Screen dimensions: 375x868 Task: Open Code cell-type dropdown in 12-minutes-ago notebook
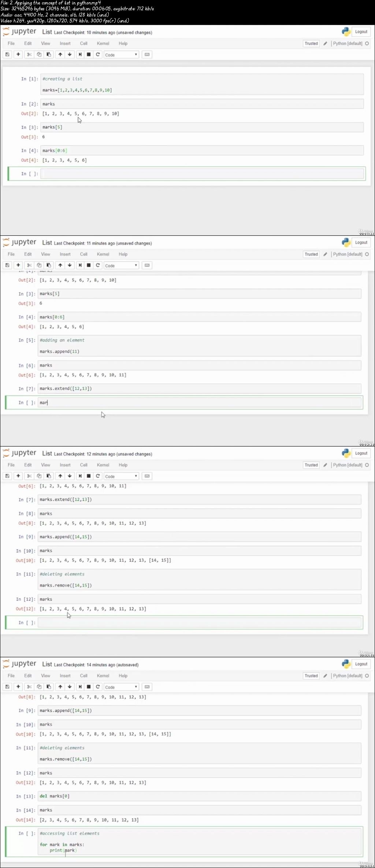[x=121, y=476]
